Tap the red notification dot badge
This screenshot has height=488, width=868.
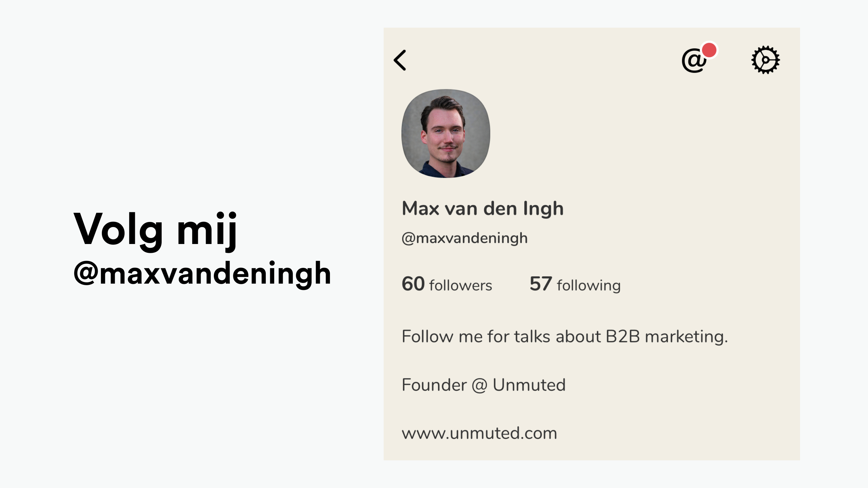[709, 50]
